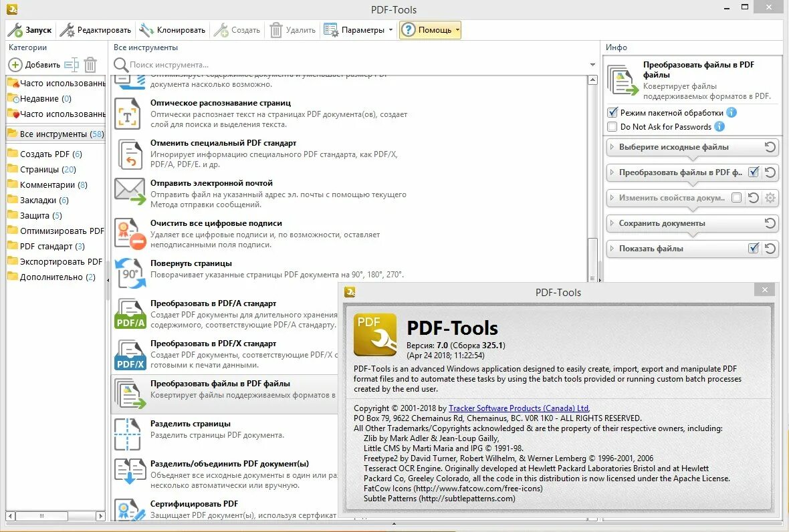The image size is (789, 532).
Task: Click the tool search input field
Action: coord(267,65)
